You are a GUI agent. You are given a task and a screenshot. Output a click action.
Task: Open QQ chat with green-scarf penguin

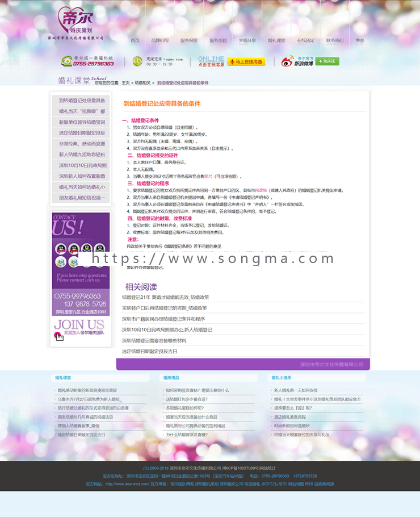pos(99,249)
